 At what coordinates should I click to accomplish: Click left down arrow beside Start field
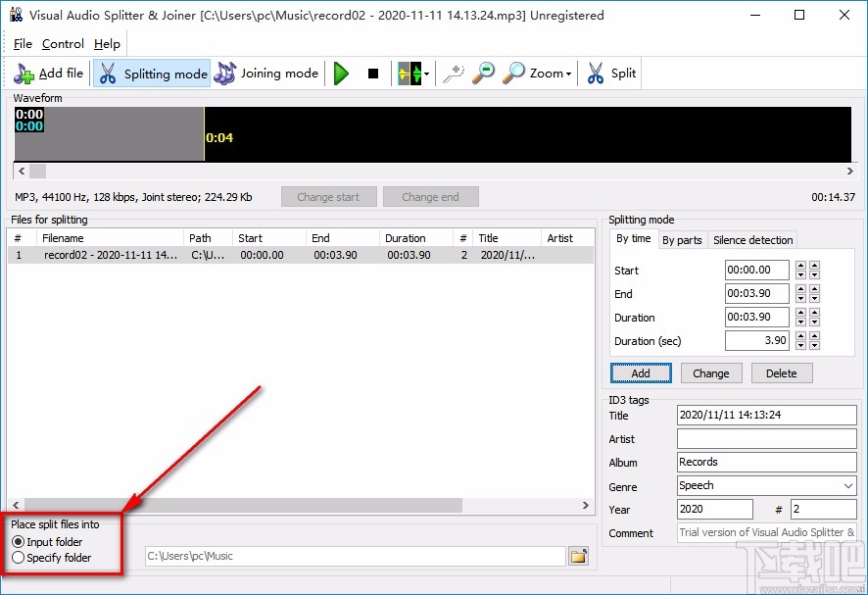click(x=800, y=274)
